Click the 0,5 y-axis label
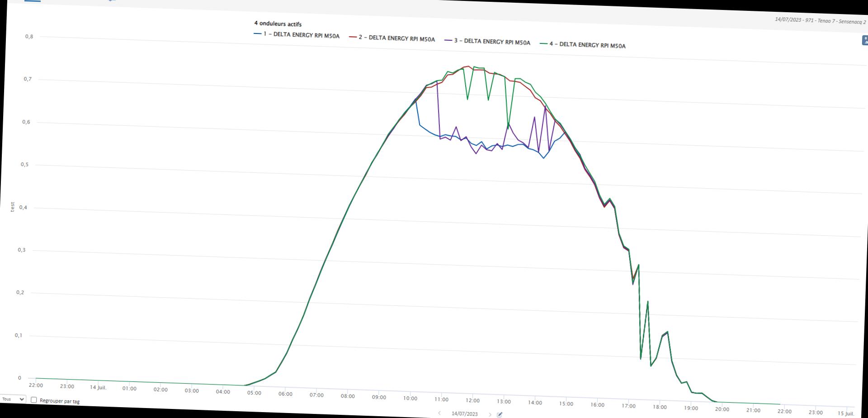This screenshot has width=868, height=418. coord(24,165)
